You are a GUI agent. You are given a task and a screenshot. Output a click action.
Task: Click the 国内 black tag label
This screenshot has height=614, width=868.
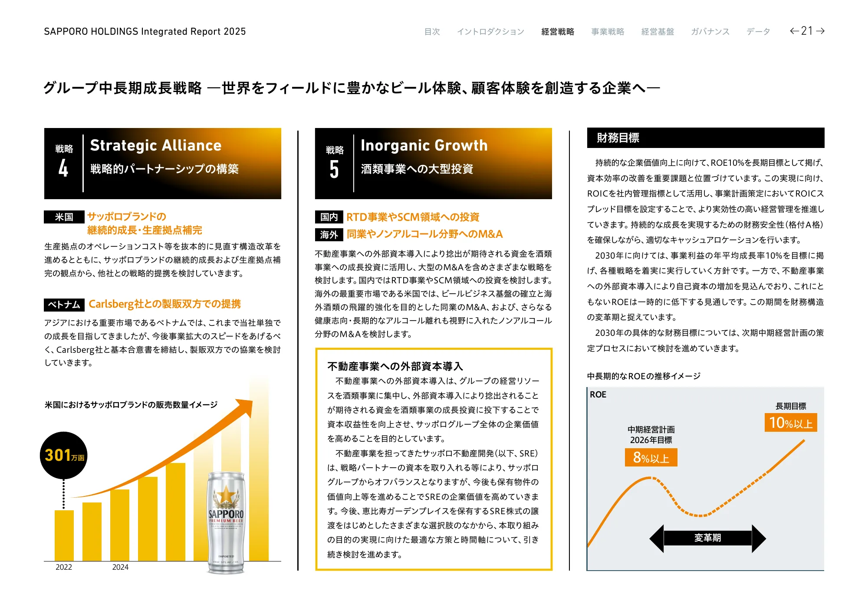tap(329, 217)
